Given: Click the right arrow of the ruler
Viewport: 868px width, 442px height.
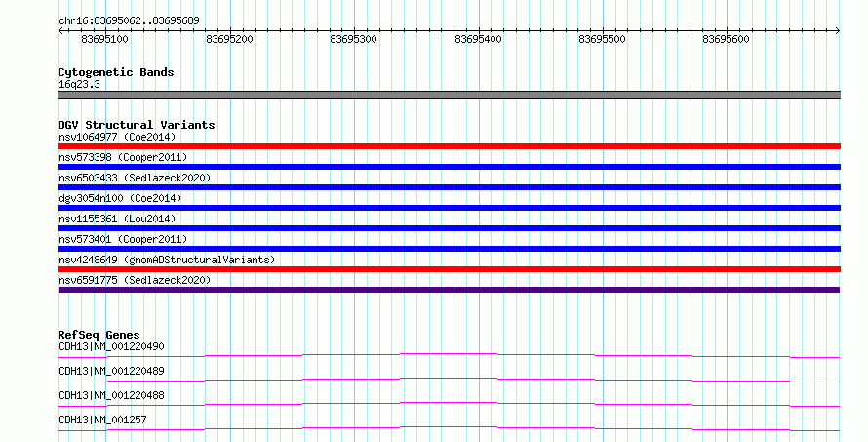Looking at the screenshot, I should tap(838, 31).
